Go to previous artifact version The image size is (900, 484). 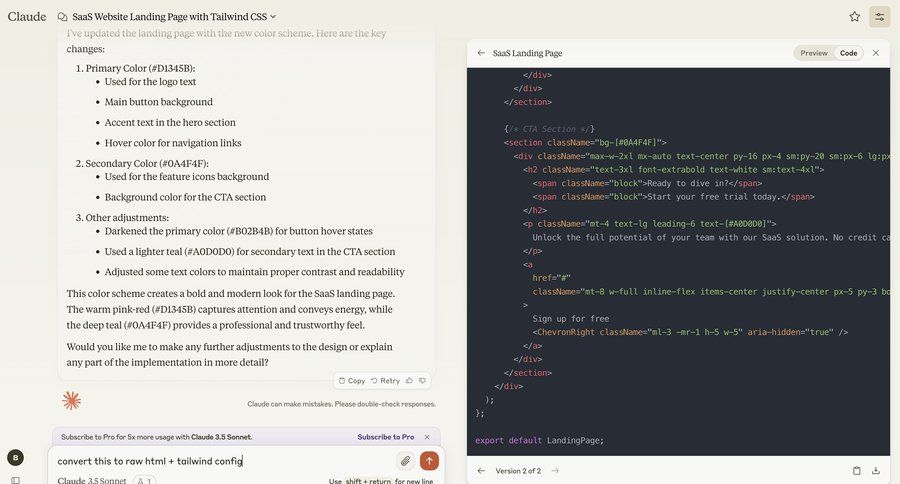(481, 471)
